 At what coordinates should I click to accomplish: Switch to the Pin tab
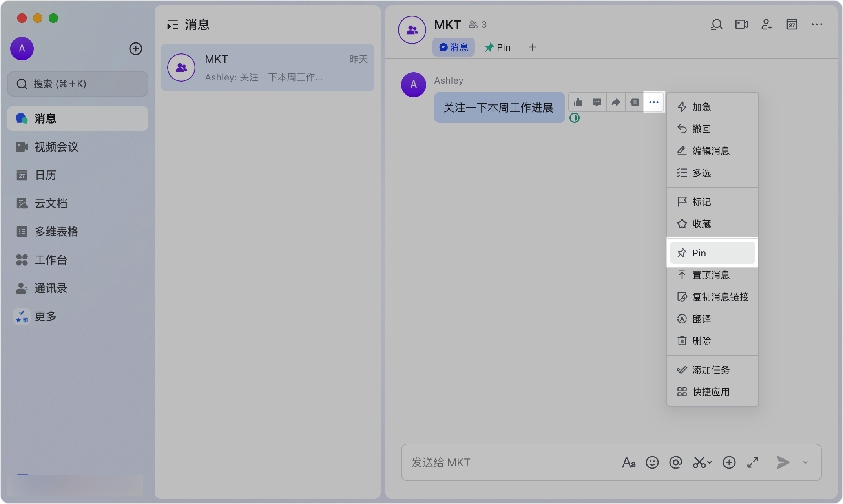498,47
